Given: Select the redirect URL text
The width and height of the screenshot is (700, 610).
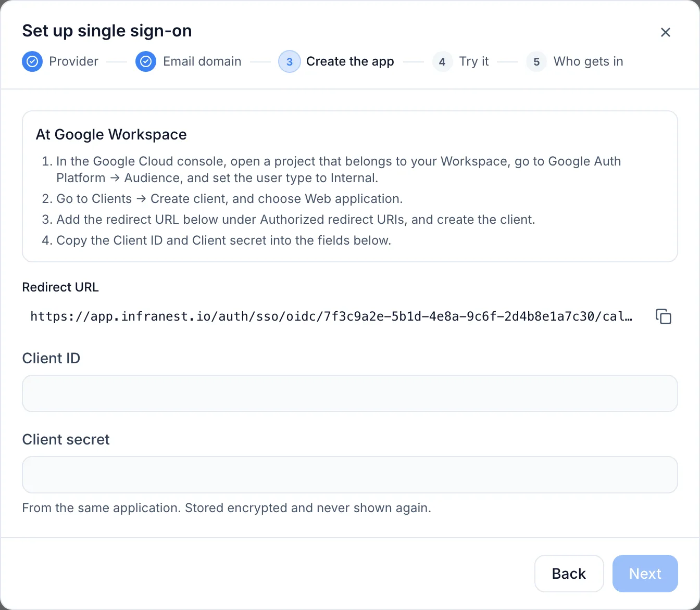Looking at the screenshot, I should [332, 316].
